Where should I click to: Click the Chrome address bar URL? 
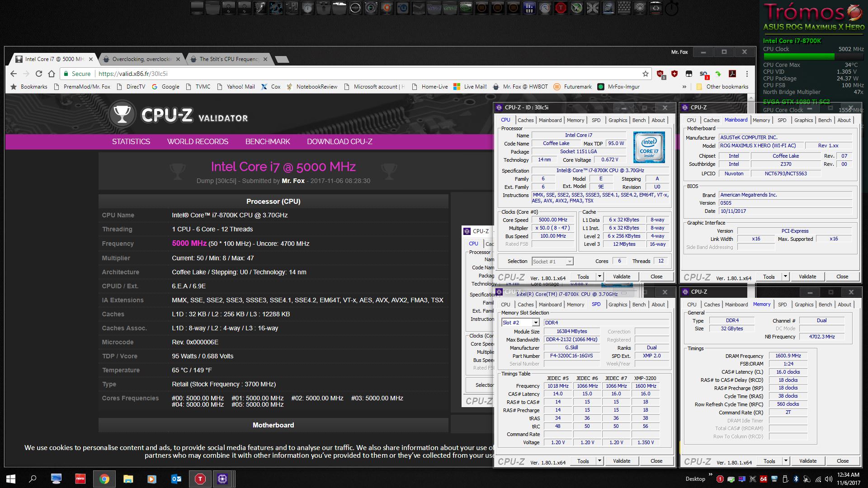tap(133, 74)
